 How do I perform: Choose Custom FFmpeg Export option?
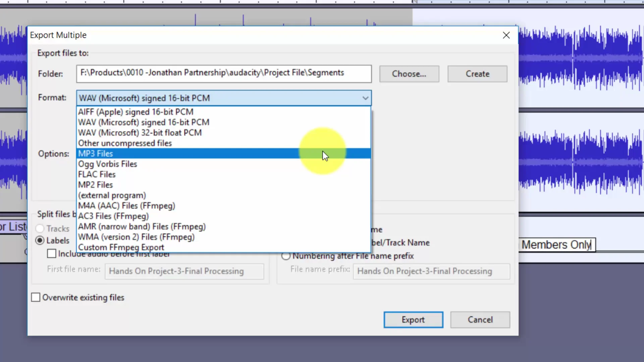(x=224, y=247)
